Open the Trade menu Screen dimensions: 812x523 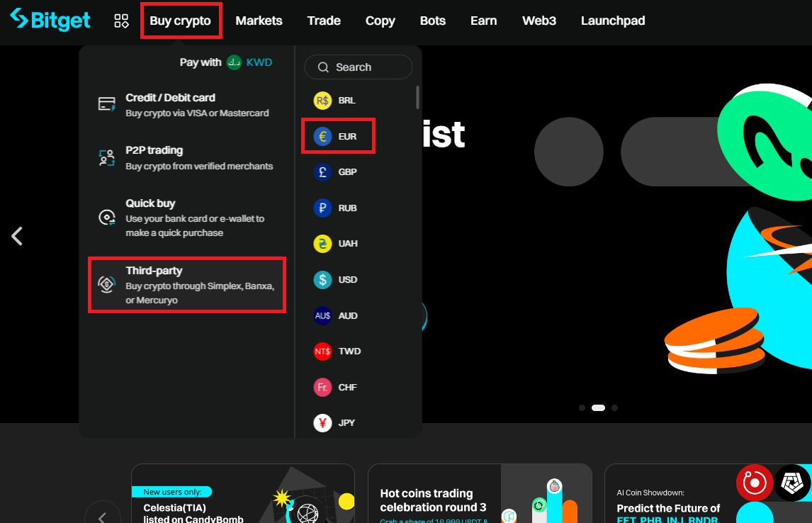tap(324, 21)
